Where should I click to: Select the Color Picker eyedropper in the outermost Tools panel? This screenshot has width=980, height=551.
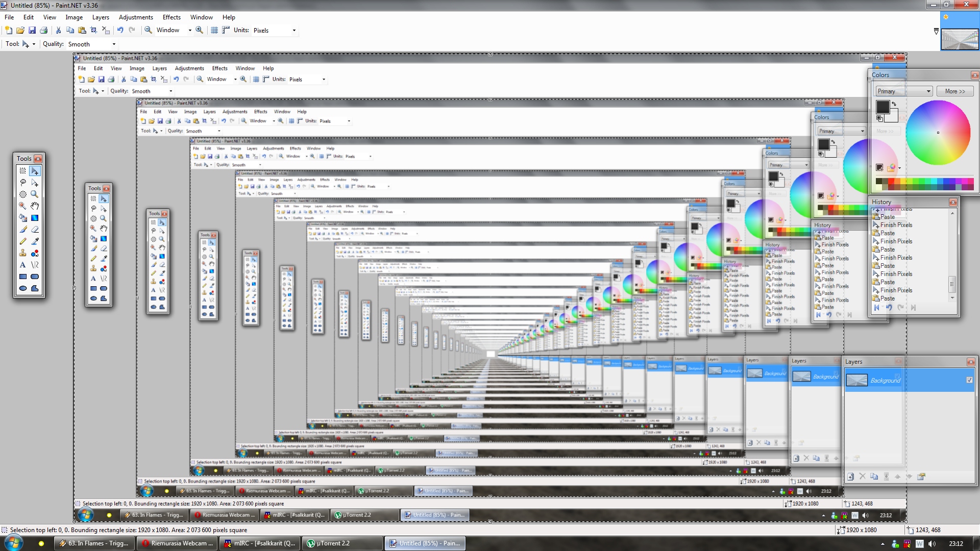click(x=35, y=241)
